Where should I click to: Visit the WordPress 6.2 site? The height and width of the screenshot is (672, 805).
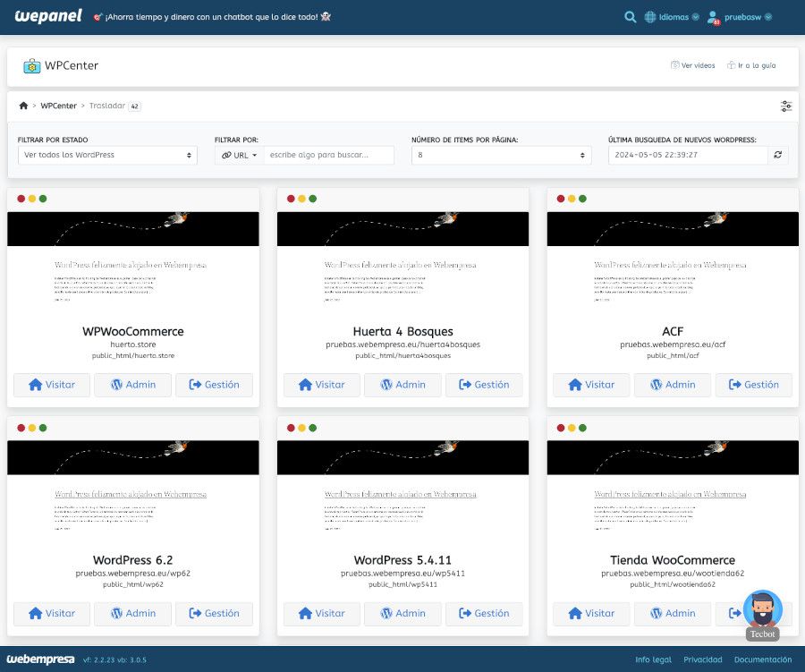click(x=52, y=614)
